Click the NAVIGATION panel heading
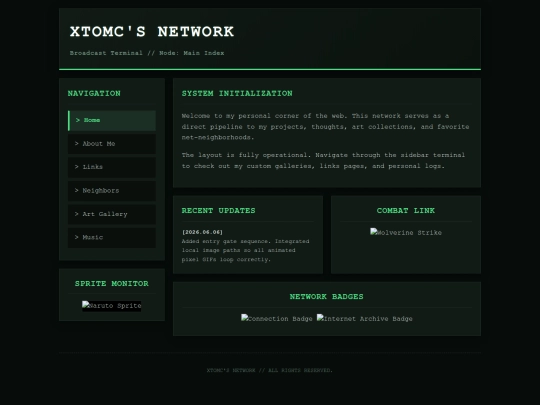The height and width of the screenshot is (405, 540). [x=94, y=93]
